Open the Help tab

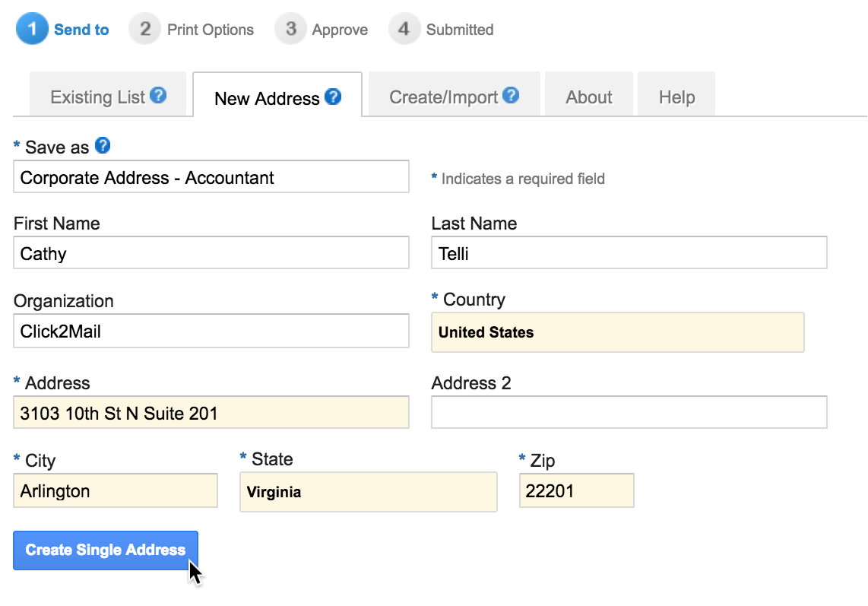pos(676,94)
